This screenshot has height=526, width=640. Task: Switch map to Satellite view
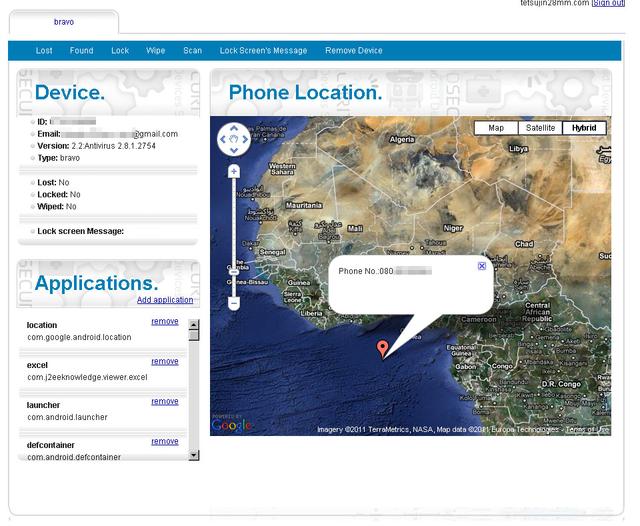[x=540, y=128]
